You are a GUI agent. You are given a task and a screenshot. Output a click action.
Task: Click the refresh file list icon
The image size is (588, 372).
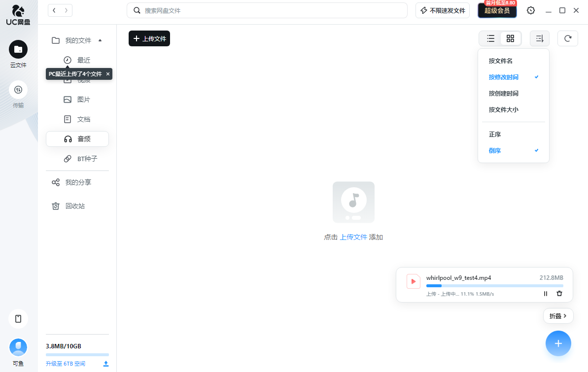point(568,38)
